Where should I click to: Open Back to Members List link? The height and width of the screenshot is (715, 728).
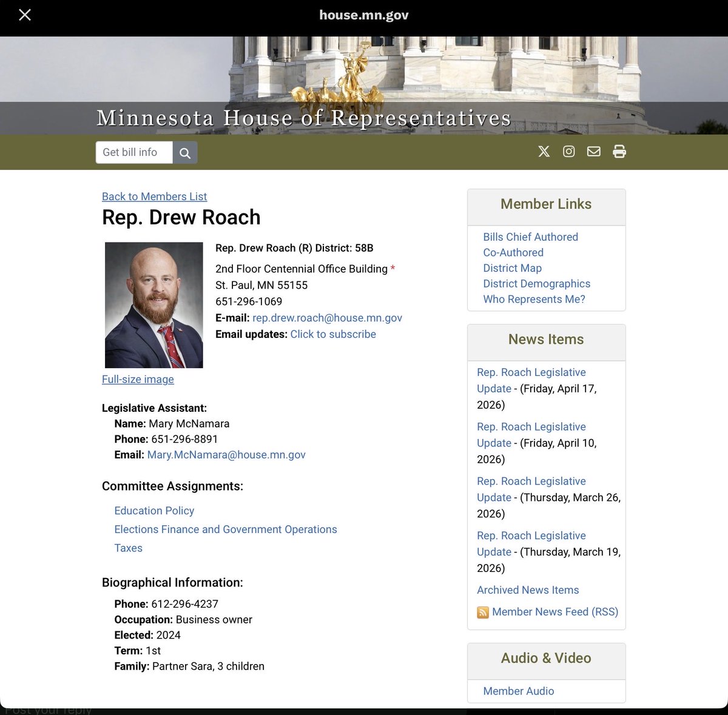(154, 196)
